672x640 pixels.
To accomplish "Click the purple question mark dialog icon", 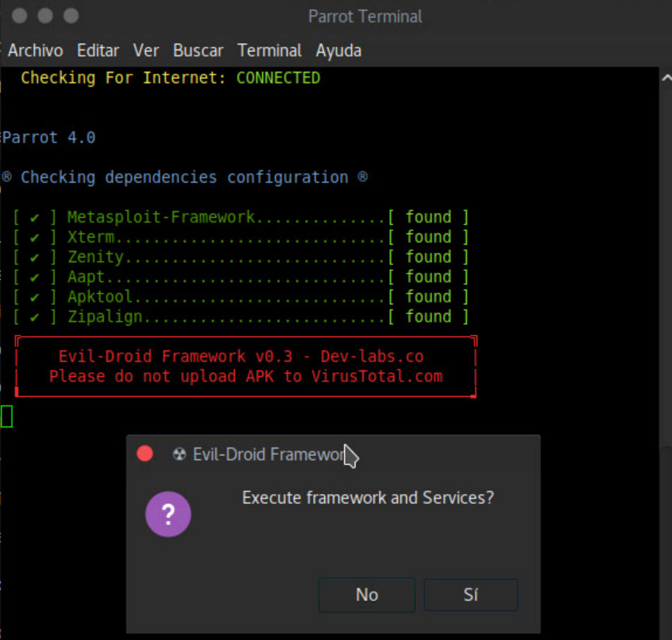I will 168,515.
